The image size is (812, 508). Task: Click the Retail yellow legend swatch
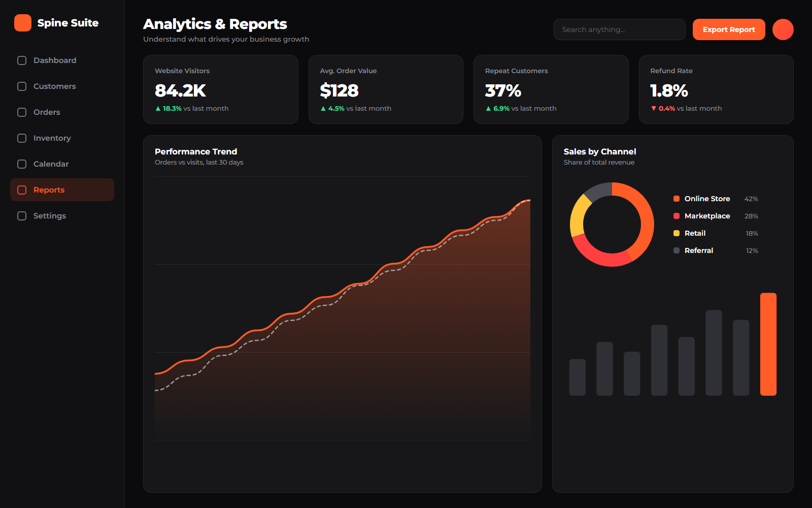pyautogui.click(x=676, y=233)
